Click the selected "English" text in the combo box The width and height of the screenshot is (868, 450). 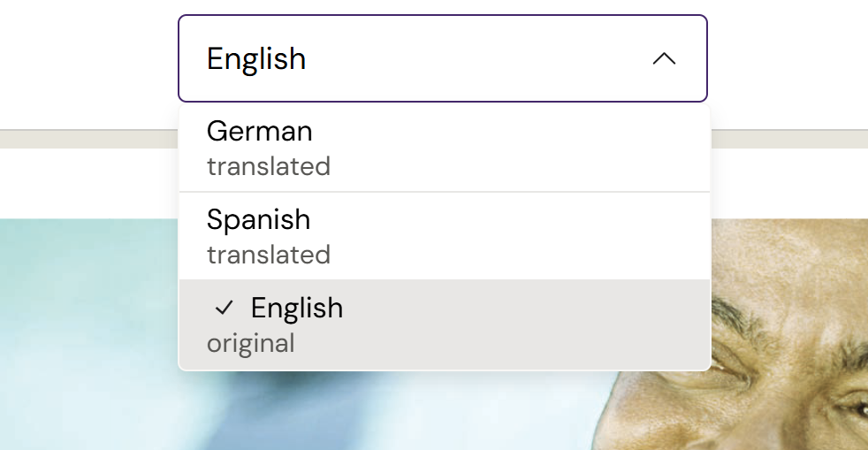coord(256,59)
